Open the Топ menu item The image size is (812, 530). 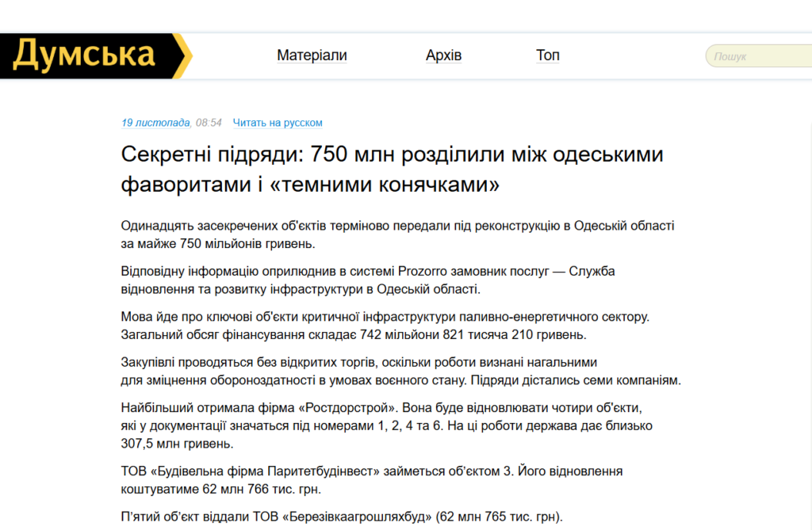tap(547, 55)
